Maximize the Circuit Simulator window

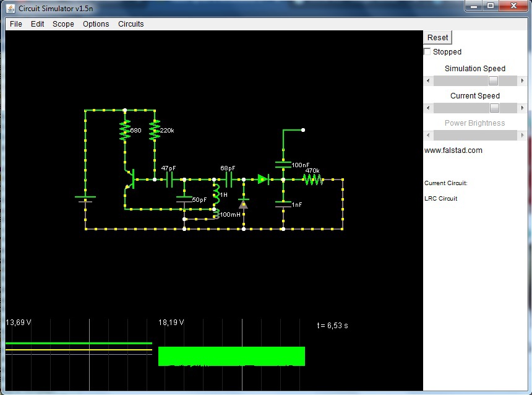491,6
